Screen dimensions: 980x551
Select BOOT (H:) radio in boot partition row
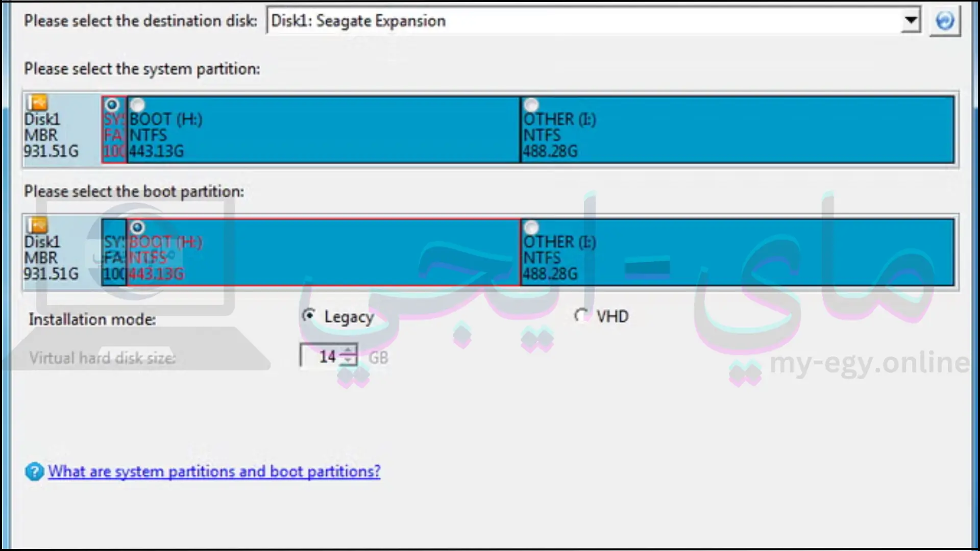coord(137,227)
